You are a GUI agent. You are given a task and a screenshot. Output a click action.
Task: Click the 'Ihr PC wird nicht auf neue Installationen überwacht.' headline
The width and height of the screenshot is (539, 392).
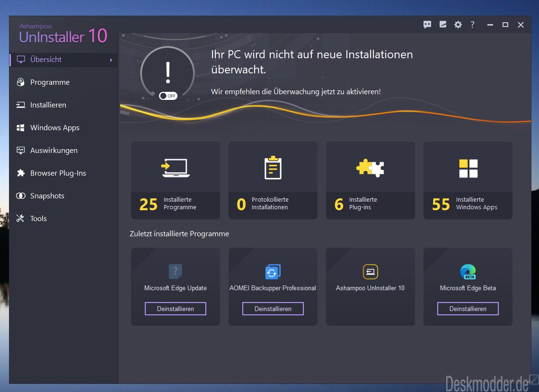click(x=312, y=62)
